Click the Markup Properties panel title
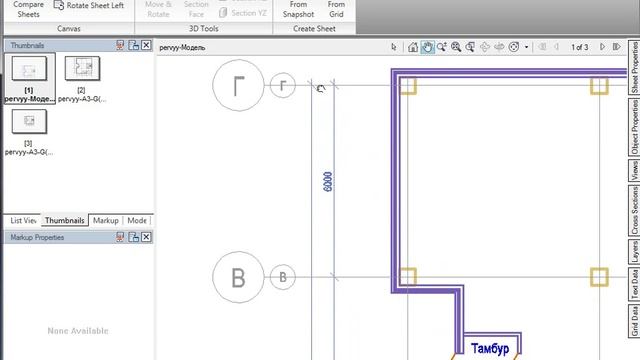The height and width of the screenshot is (360, 640). click(x=37, y=238)
